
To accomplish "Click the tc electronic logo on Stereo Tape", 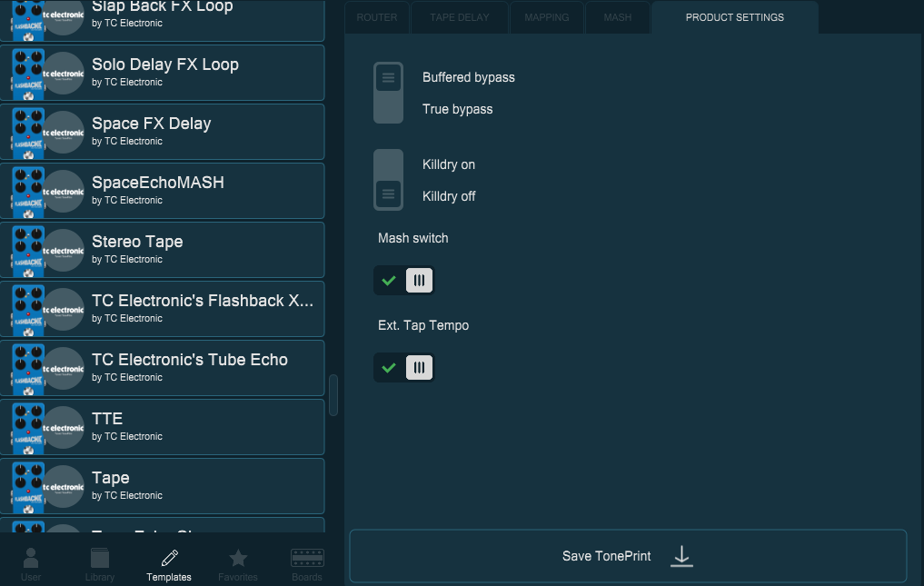I will pyautogui.click(x=64, y=251).
